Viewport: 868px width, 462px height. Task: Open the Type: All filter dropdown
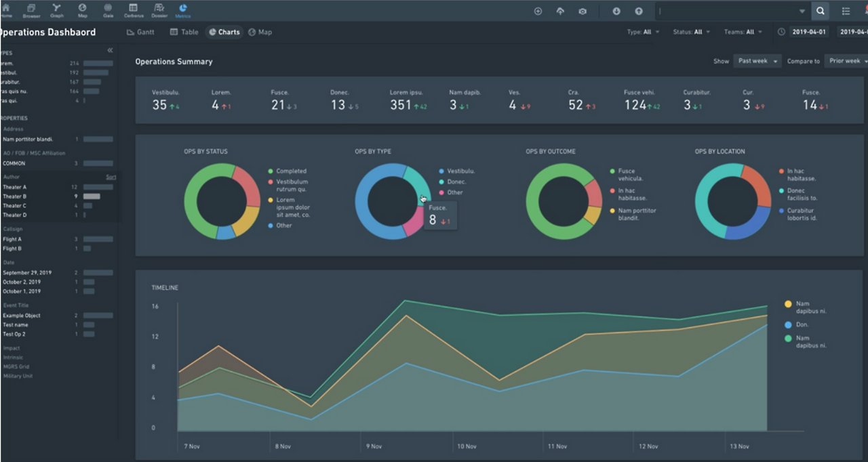[643, 32]
